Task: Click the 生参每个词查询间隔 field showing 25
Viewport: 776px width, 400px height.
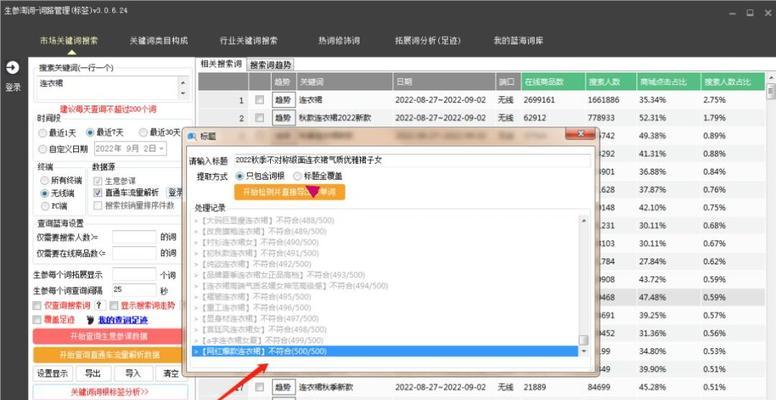Action: tap(134, 290)
